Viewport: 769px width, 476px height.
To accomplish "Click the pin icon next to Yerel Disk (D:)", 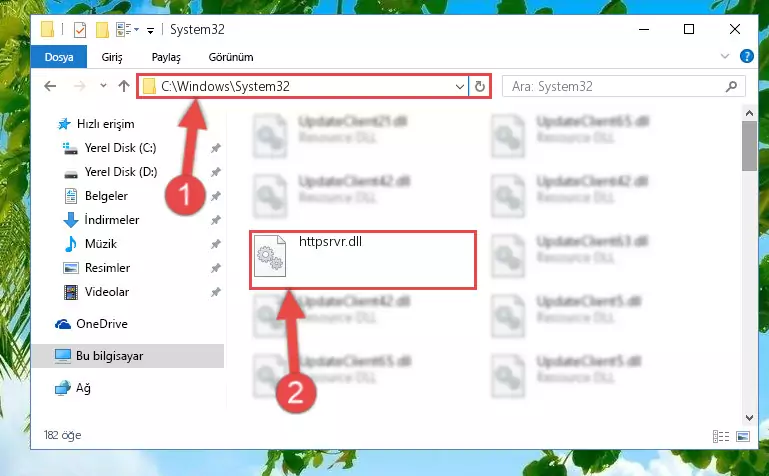I will (x=215, y=172).
